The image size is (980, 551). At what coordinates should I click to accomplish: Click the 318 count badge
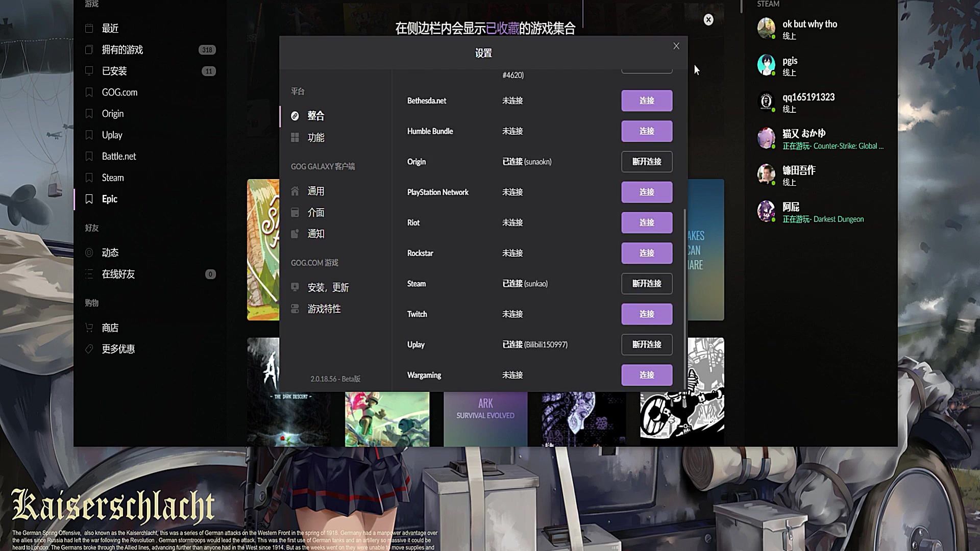207,50
